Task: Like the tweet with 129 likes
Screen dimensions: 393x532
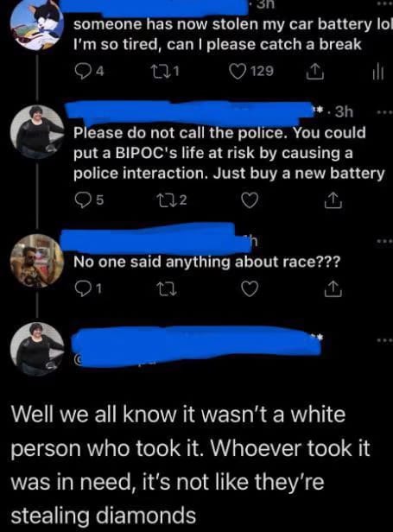Action: 251,71
